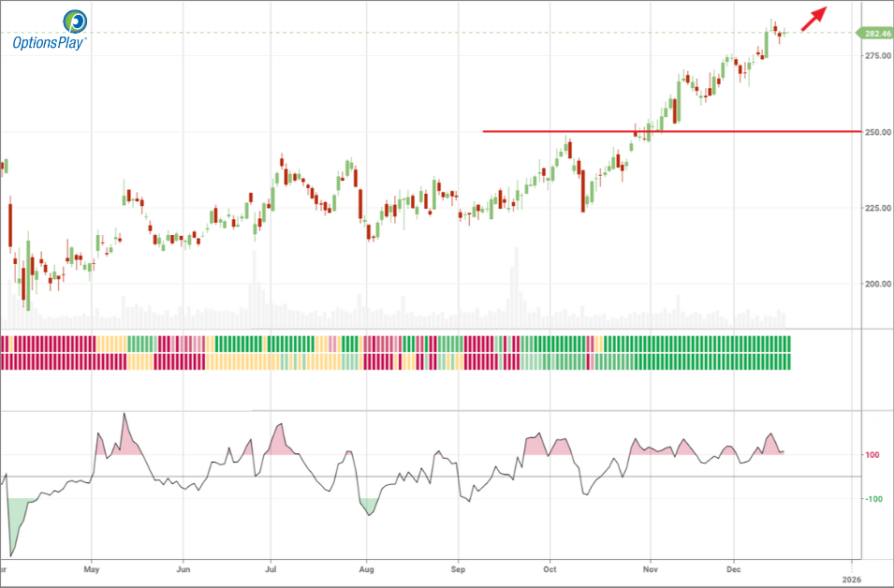Click the 282.46 current price tag
Image resolution: width=894 pixels, height=588 pixels.
(x=874, y=34)
